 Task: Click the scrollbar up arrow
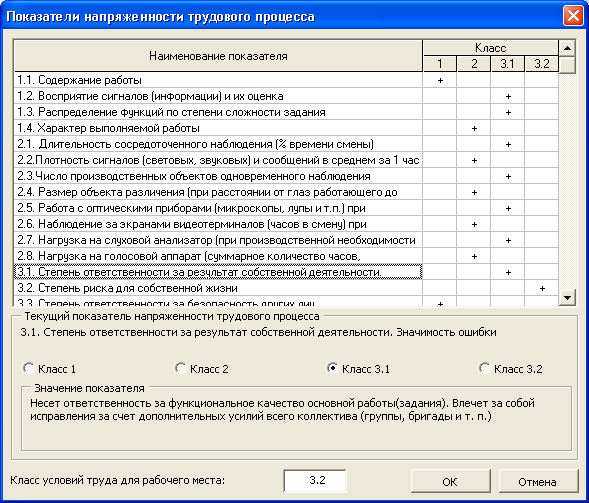(x=567, y=48)
